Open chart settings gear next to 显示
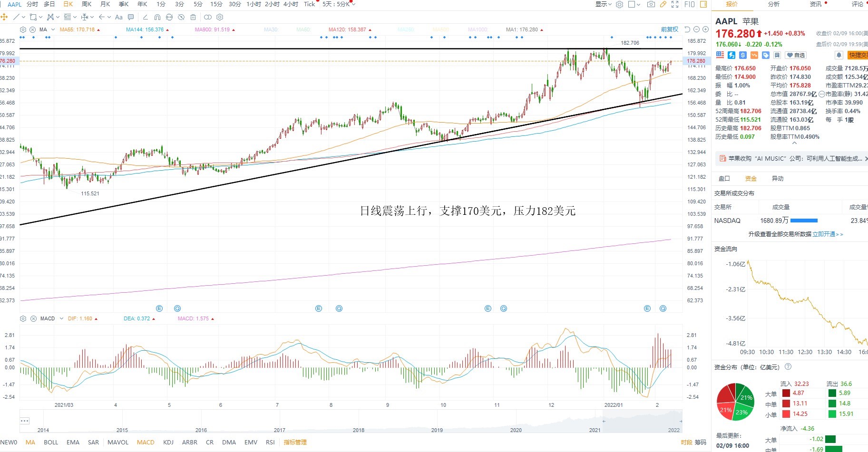The image size is (868, 452). tap(619, 4)
